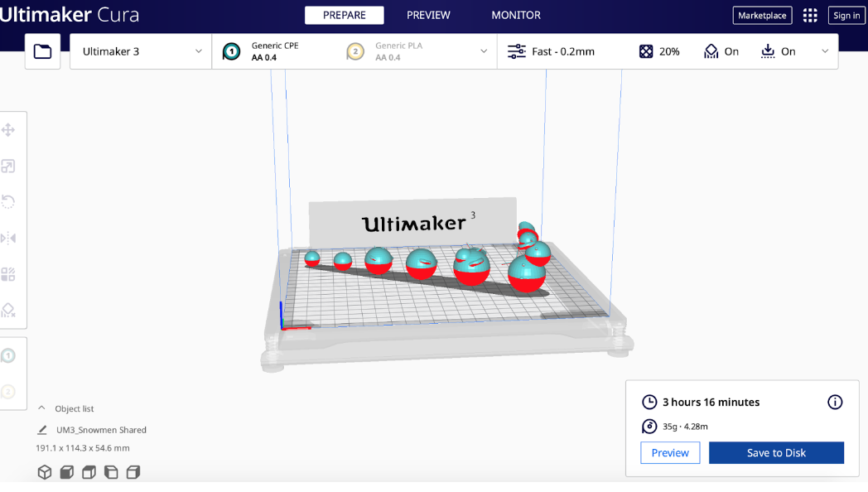Click the smallest sphere model on build plate
The width and height of the screenshot is (868, 492).
[312, 258]
